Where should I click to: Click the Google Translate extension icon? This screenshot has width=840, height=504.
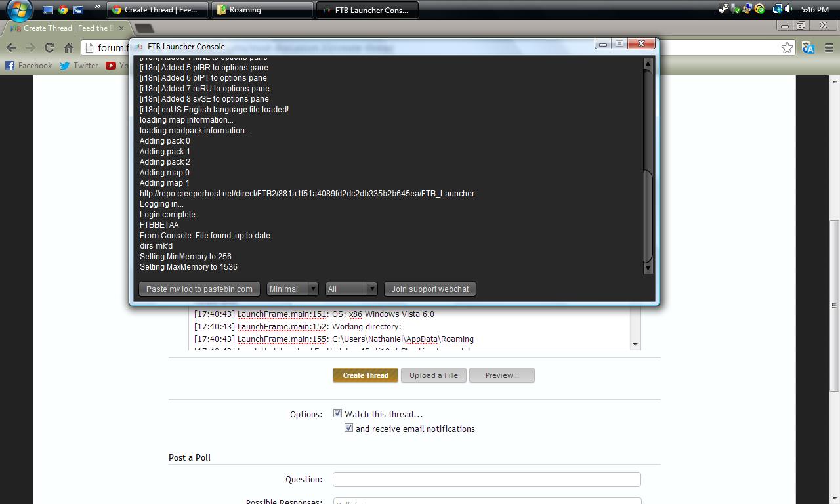[808, 47]
